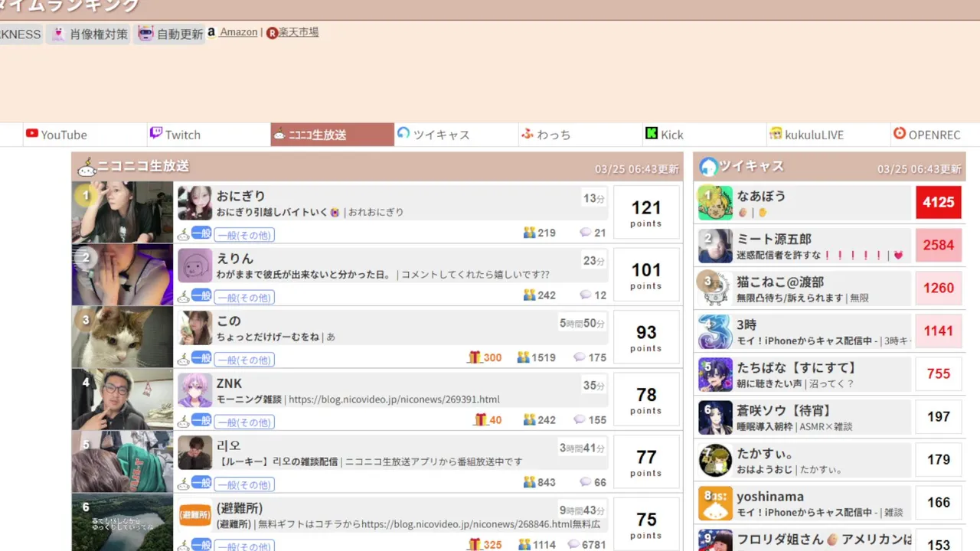Click the 3時 avatar icon
Screen dimensions: 980x551
(715, 331)
